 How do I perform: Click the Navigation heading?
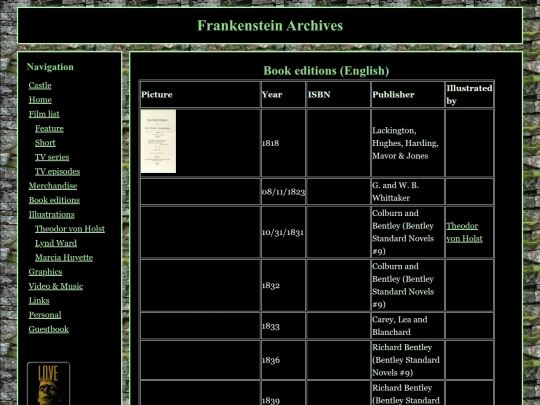[50, 67]
